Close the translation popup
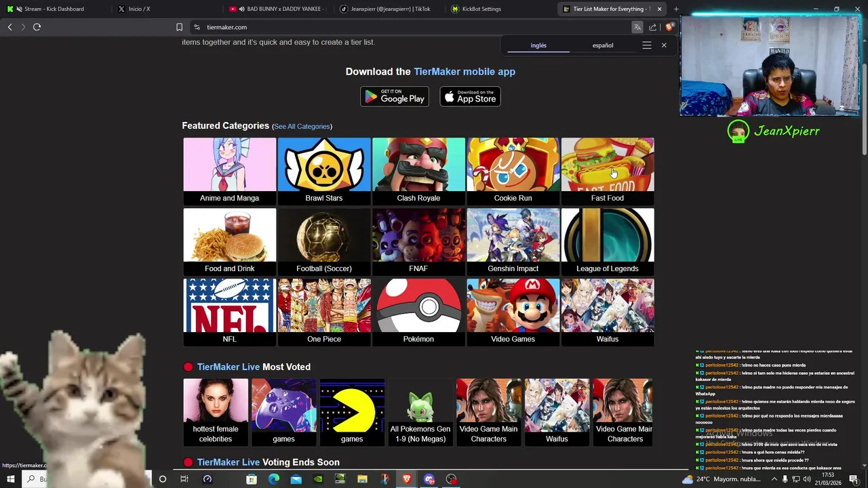 [664, 45]
